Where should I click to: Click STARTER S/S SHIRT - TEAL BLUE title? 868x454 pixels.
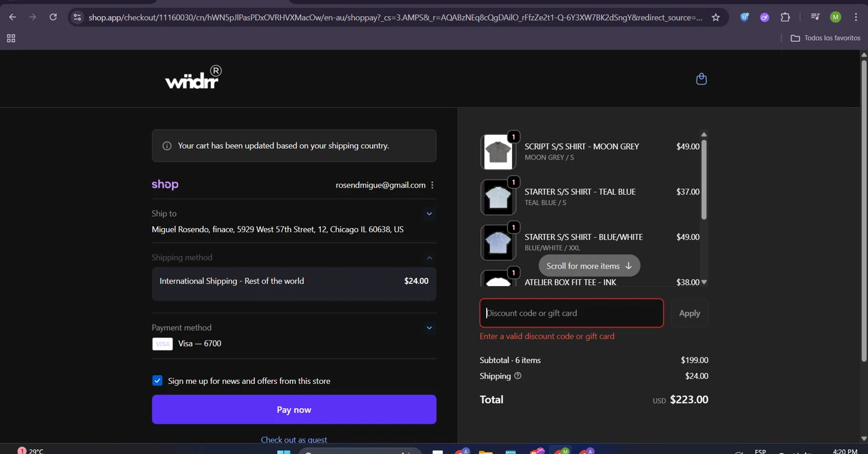(580, 192)
